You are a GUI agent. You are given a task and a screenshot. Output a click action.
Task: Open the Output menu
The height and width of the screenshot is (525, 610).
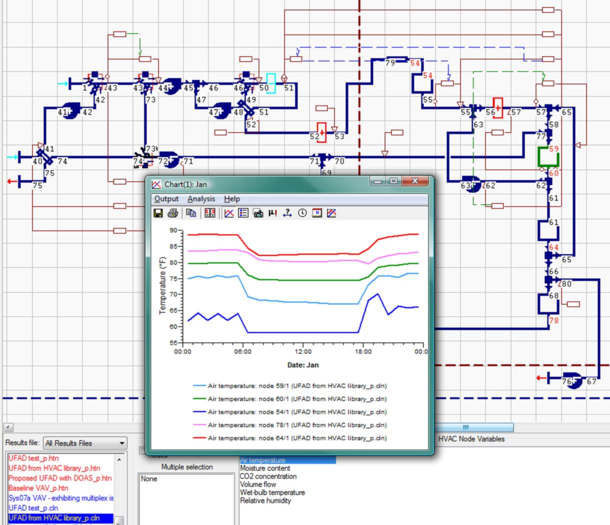[166, 199]
